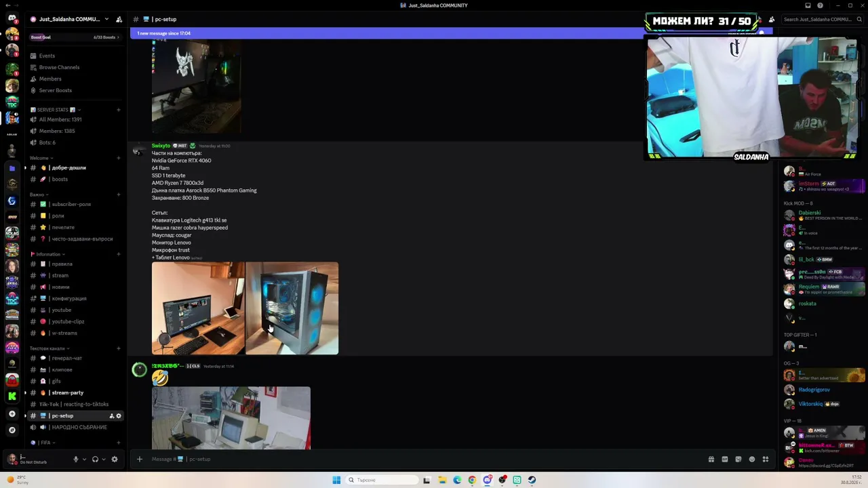Open Server Boosts
This screenshot has height=488, width=868.
[x=76, y=90]
